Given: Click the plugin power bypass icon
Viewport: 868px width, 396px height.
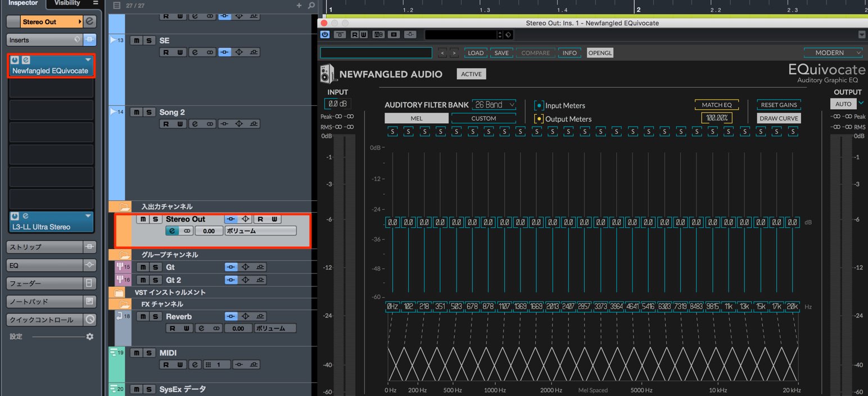Looking at the screenshot, I should coord(325,35).
